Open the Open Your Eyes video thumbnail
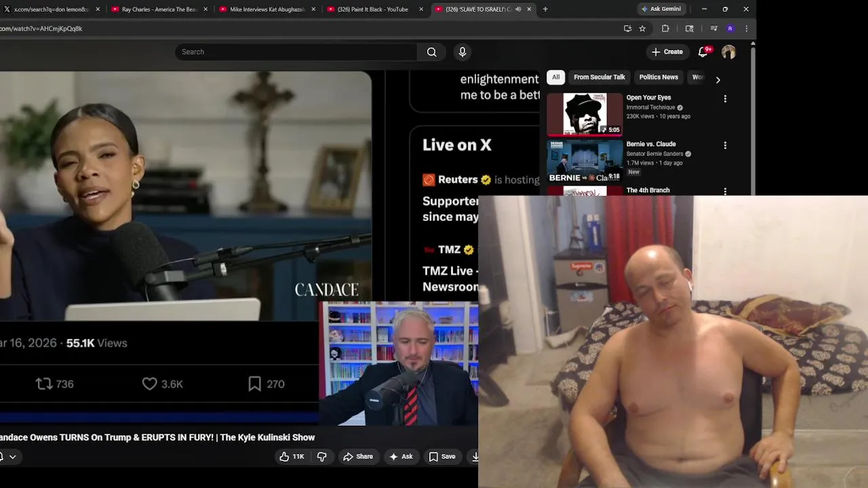 click(585, 115)
